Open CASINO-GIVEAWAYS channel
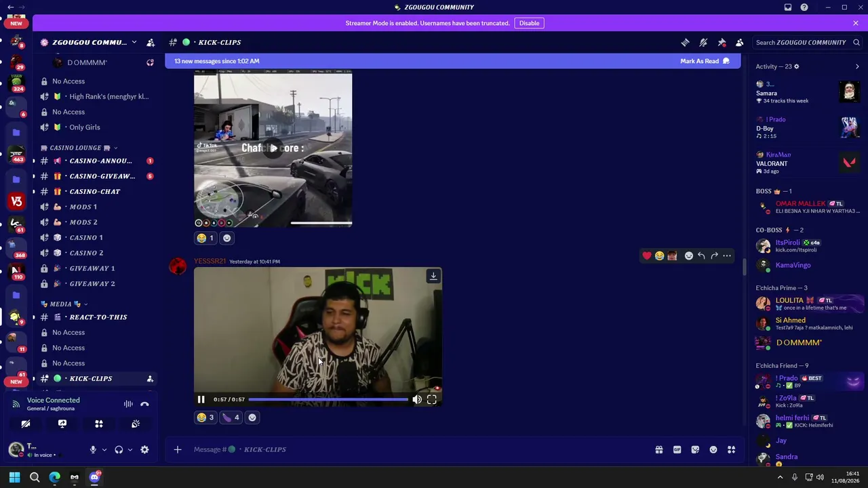 (96, 176)
